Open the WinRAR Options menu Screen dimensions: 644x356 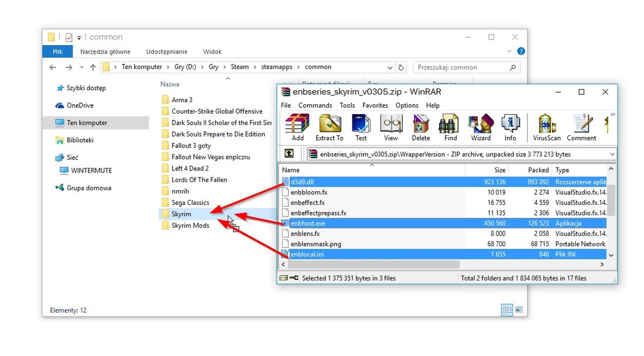click(x=407, y=105)
